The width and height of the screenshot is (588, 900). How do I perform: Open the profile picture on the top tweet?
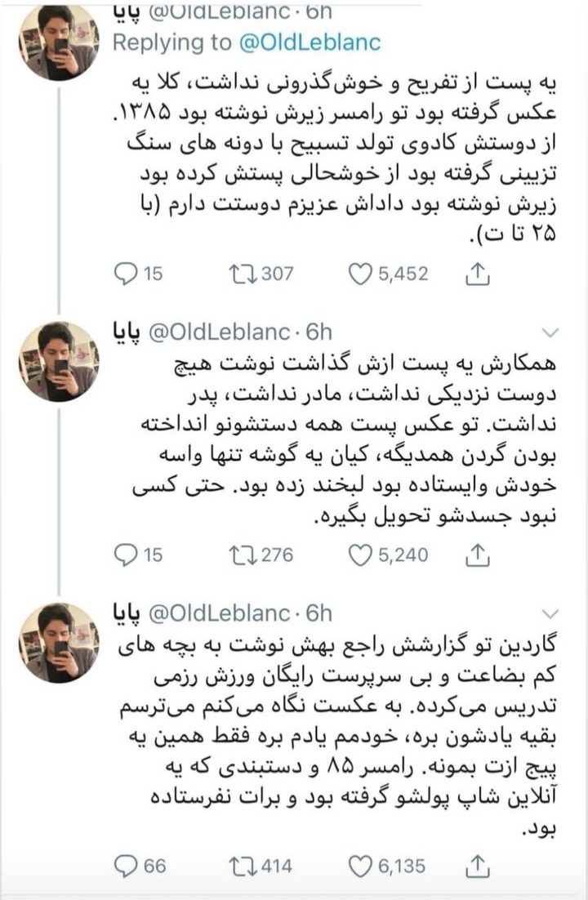[x=59, y=41]
